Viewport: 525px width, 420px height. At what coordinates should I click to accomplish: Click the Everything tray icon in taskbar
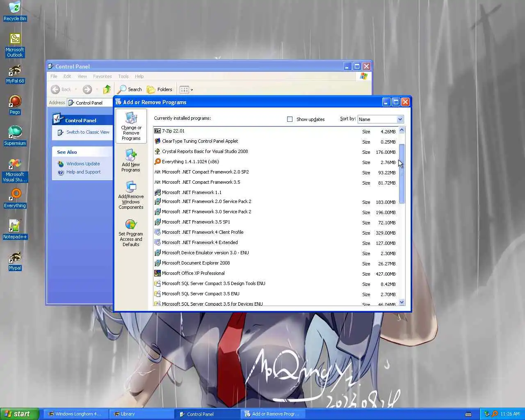point(495,414)
